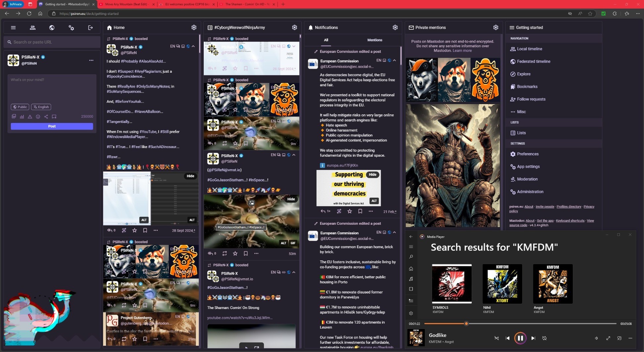Pause the song Godlike
This screenshot has height=352, width=644.
click(520, 338)
